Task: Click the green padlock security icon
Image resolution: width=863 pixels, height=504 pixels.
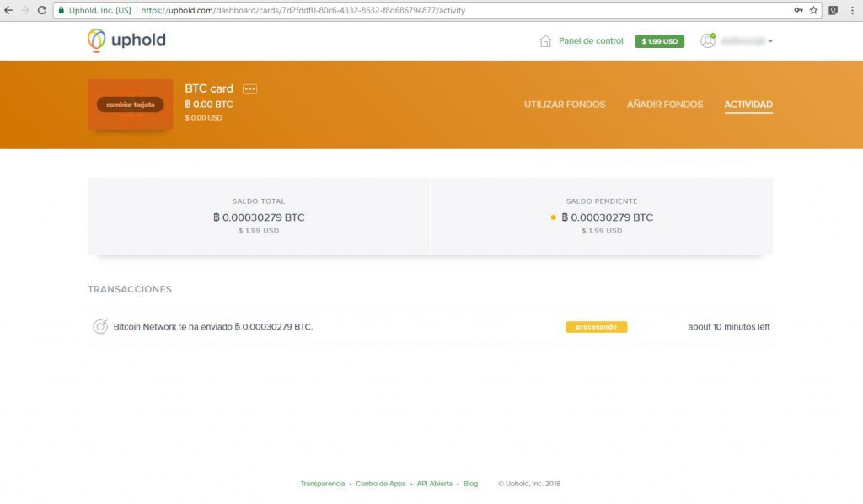Action: 61,10
